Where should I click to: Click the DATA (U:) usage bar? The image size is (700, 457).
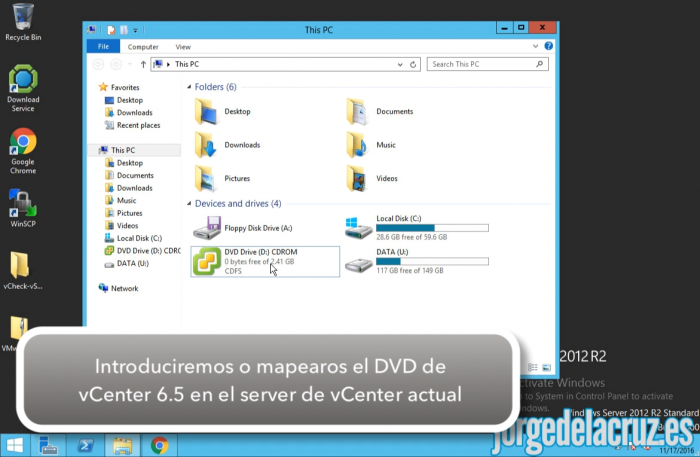(432, 262)
